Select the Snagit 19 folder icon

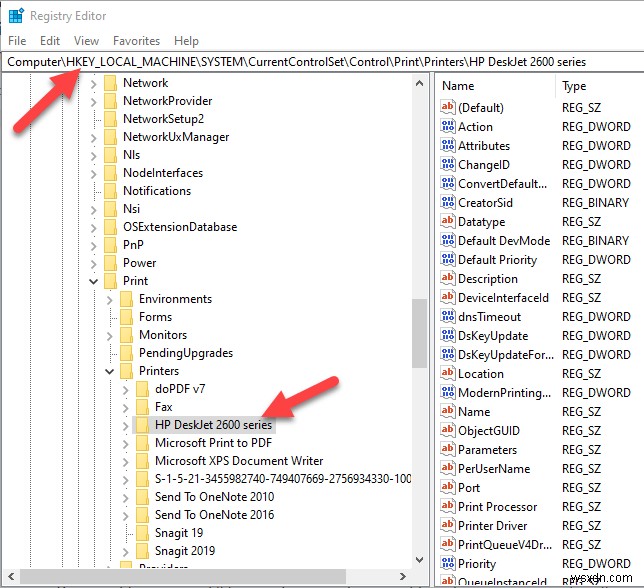143,533
